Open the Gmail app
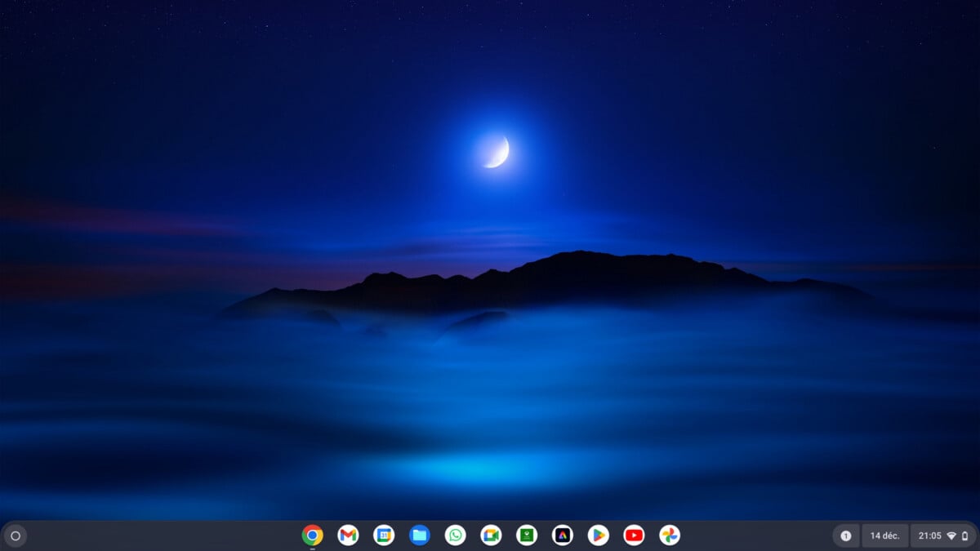980x551 pixels. pyautogui.click(x=350, y=535)
